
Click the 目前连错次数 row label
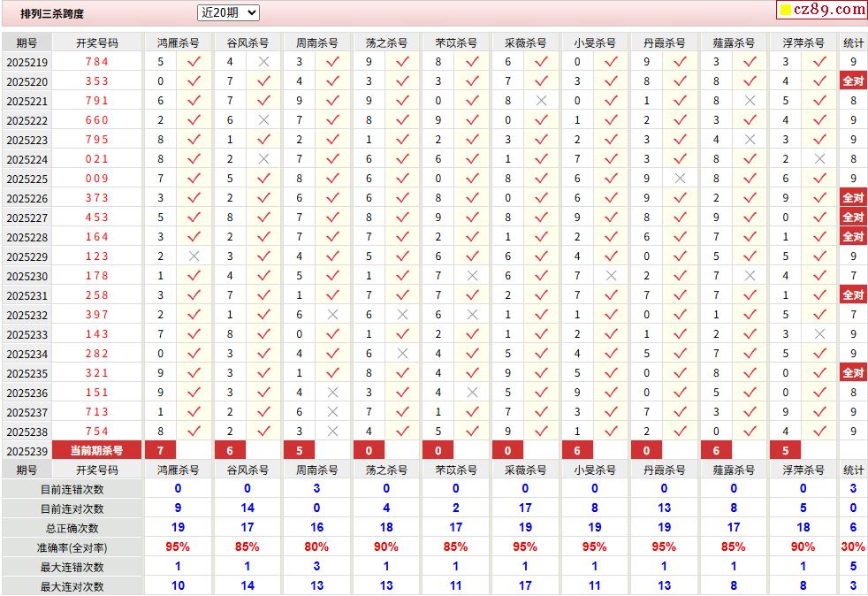point(72,490)
